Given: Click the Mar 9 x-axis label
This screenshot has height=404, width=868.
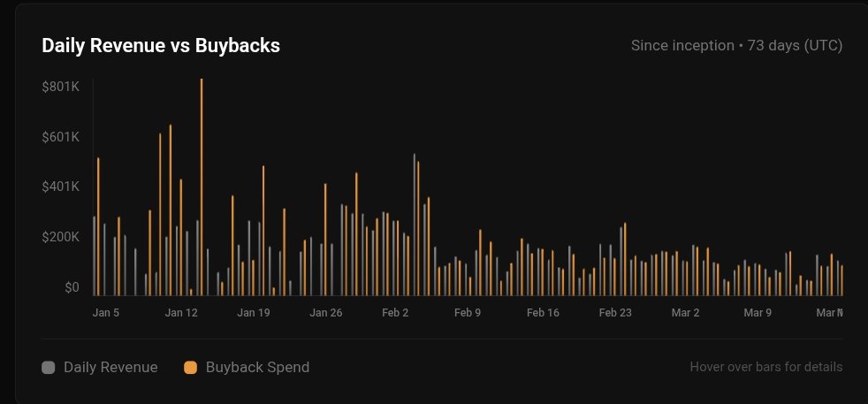Looking at the screenshot, I should pos(758,313).
